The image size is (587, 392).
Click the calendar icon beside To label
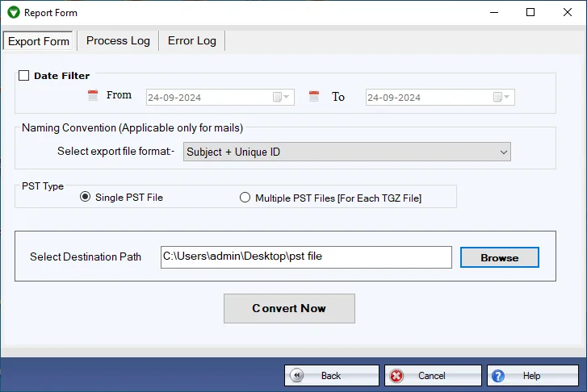314,96
